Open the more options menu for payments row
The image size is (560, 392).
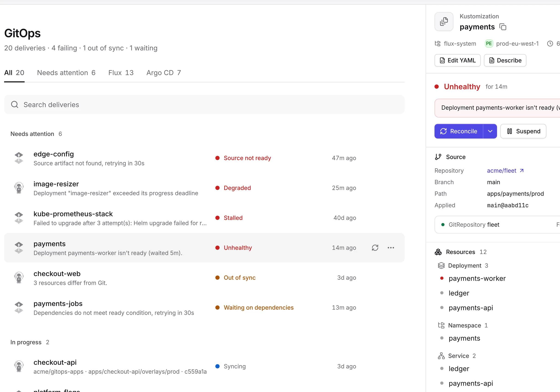pos(391,248)
